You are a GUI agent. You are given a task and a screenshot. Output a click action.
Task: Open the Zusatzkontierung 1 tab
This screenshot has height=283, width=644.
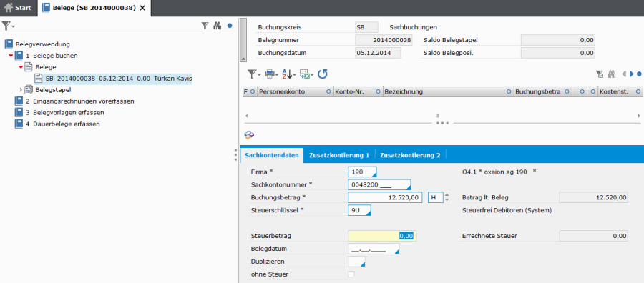click(339, 156)
